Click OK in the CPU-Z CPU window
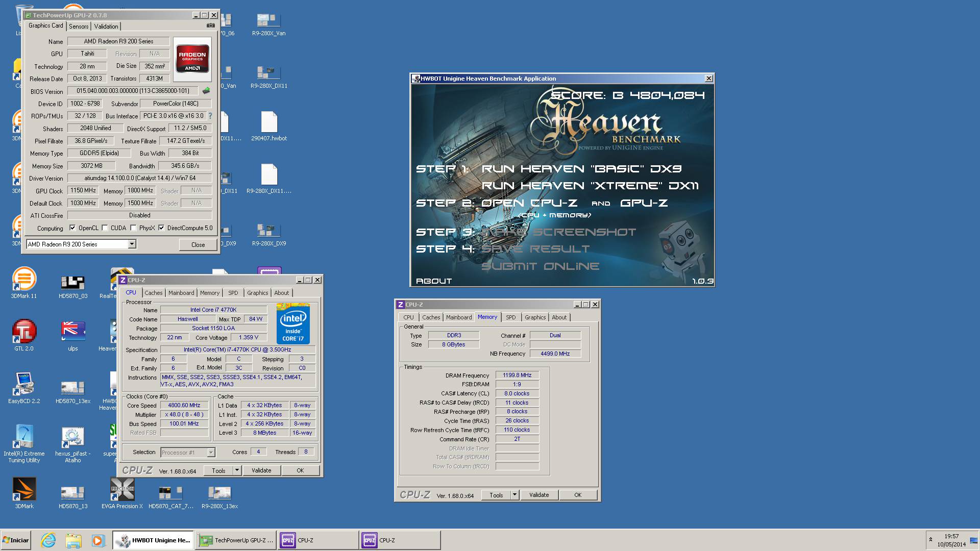The image size is (980, 551). click(x=300, y=470)
